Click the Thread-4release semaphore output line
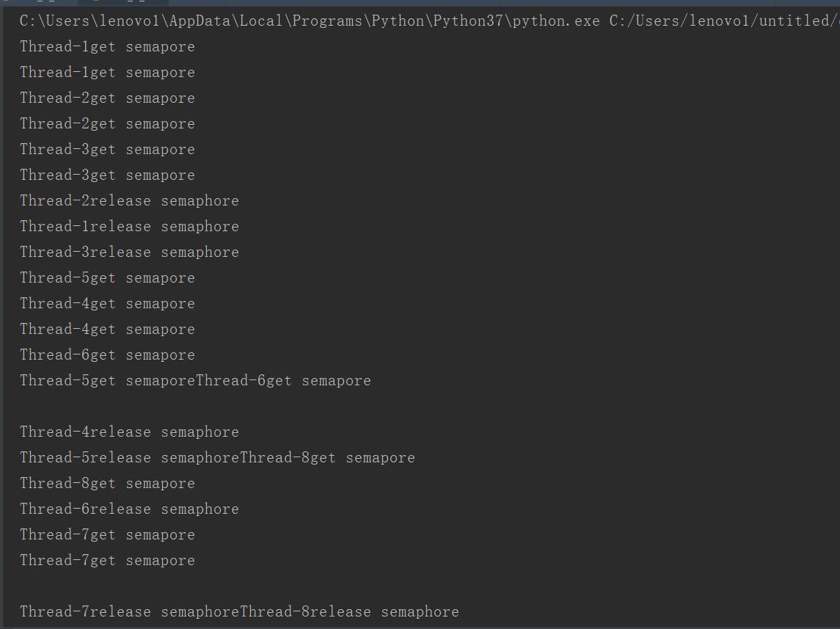The height and width of the screenshot is (629, 840). point(129,432)
